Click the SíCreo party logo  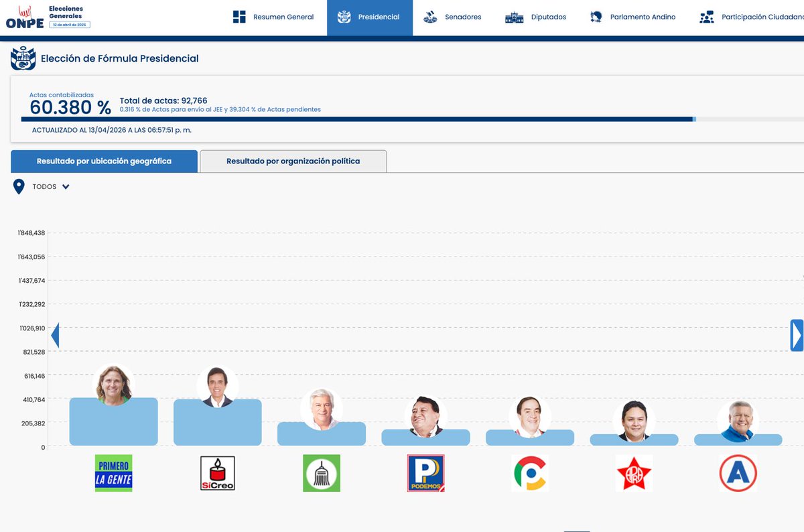218,473
